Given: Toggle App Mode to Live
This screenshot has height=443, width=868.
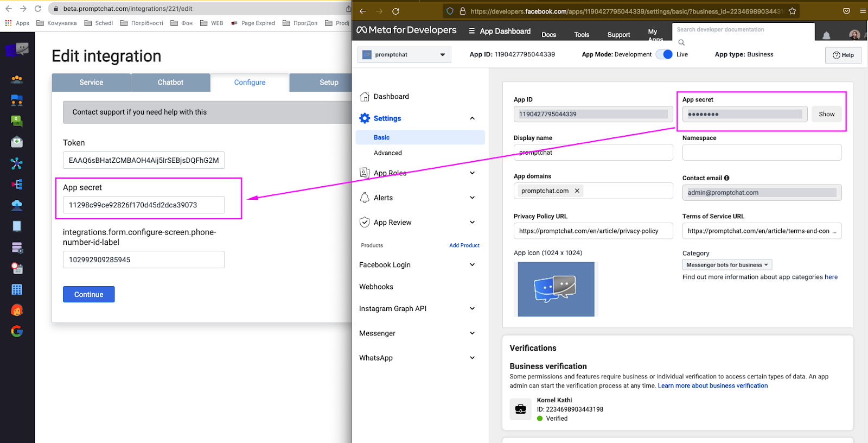Looking at the screenshot, I should click(665, 54).
